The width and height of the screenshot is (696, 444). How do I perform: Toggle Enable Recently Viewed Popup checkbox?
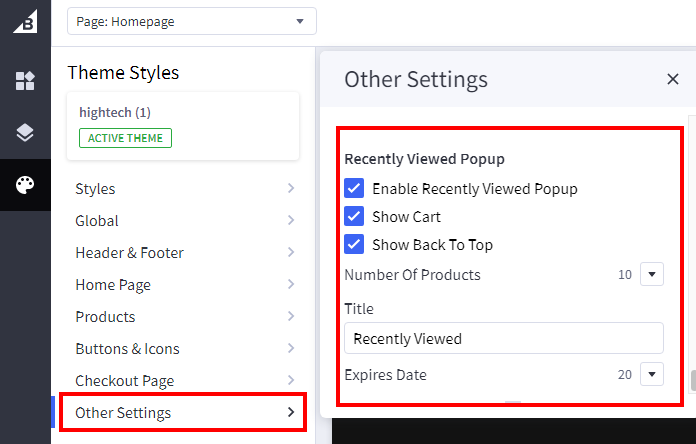[354, 188]
